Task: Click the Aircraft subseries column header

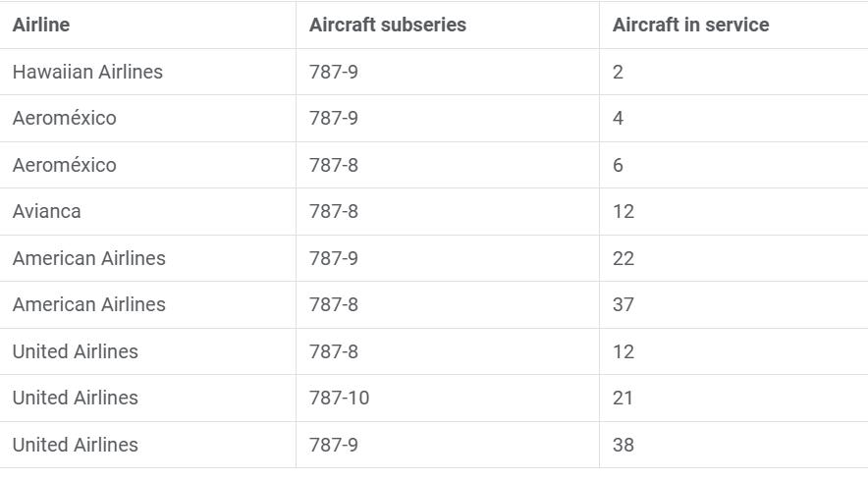Action: click(x=387, y=26)
